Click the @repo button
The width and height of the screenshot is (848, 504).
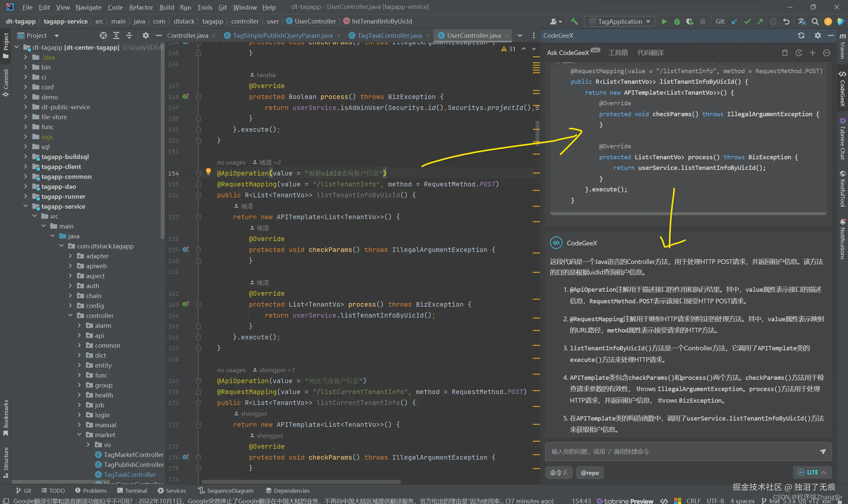[590, 473]
